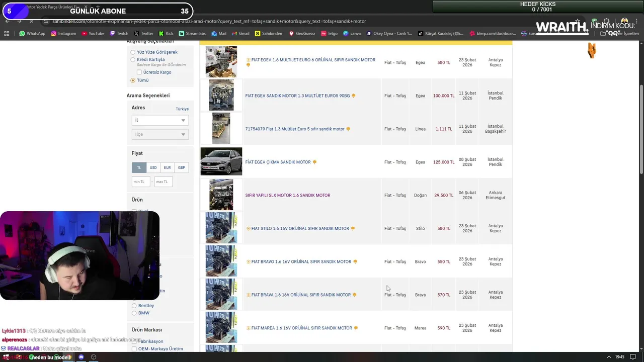The width and height of the screenshot is (644, 362).
Task: Click the Doğan model cell
Action: pos(420,195)
